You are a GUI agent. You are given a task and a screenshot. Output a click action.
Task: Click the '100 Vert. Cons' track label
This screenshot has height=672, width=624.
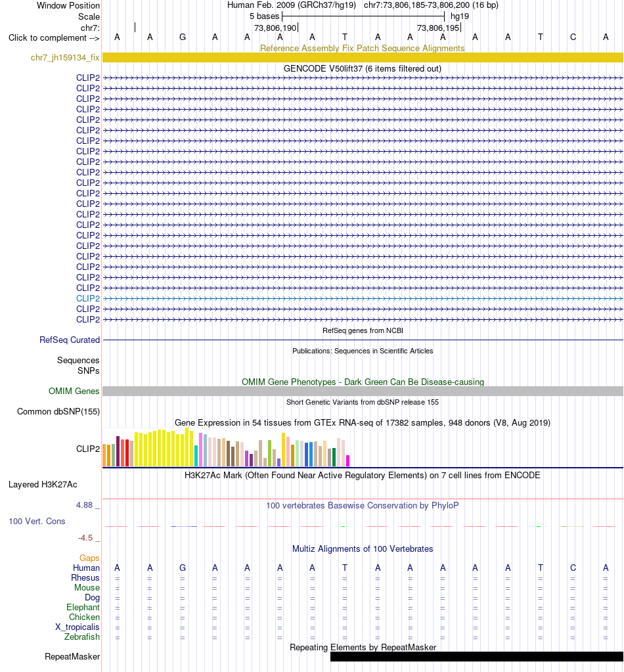(x=37, y=521)
